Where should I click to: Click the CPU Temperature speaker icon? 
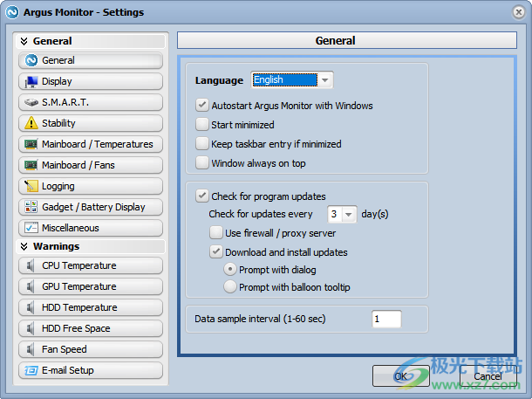point(31,265)
